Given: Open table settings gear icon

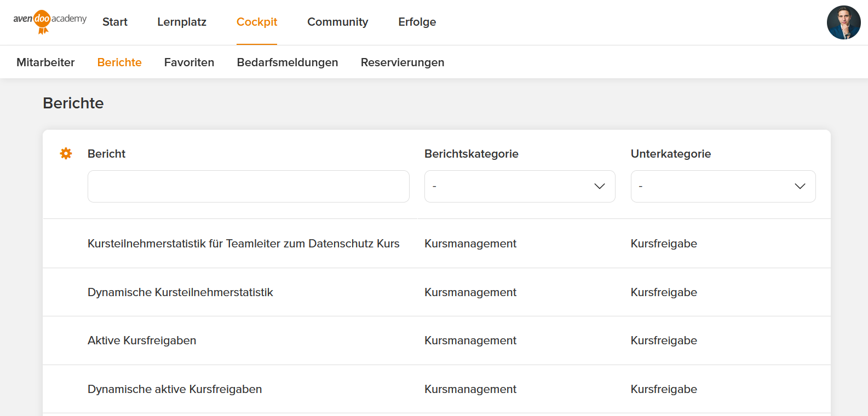Looking at the screenshot, I should (x=66, y=154).
